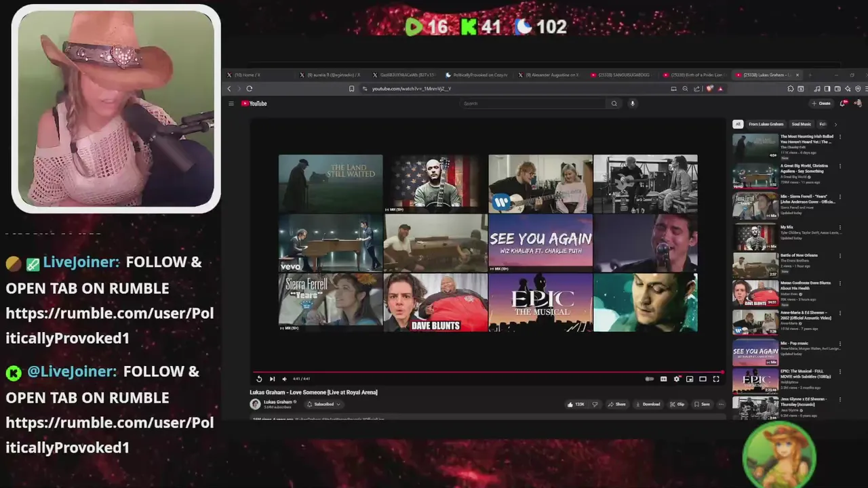Select the All filter chip
The width and height of the screenshot is (868, 488).
click(x=738, y=124)
